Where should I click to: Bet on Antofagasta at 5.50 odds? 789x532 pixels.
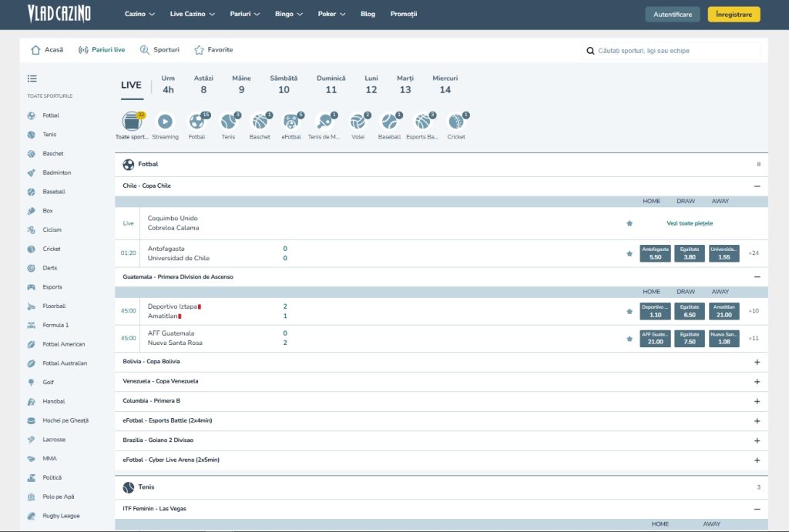click(655, 253)
